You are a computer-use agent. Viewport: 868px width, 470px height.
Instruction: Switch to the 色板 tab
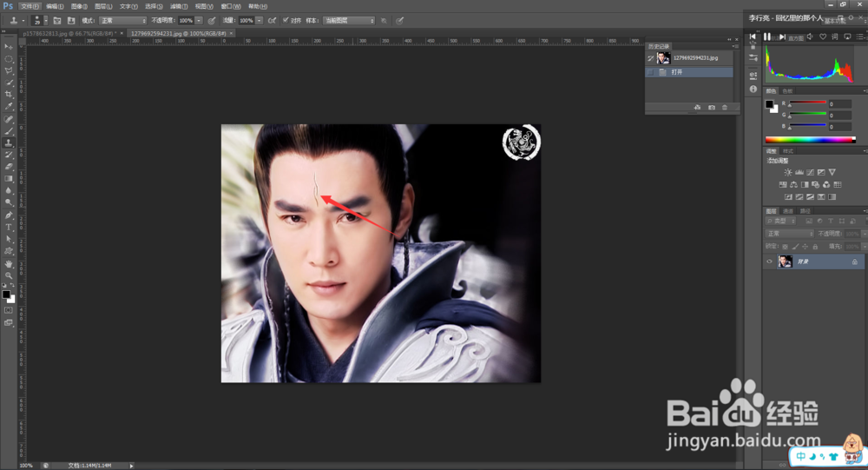(x=787, y=91)
